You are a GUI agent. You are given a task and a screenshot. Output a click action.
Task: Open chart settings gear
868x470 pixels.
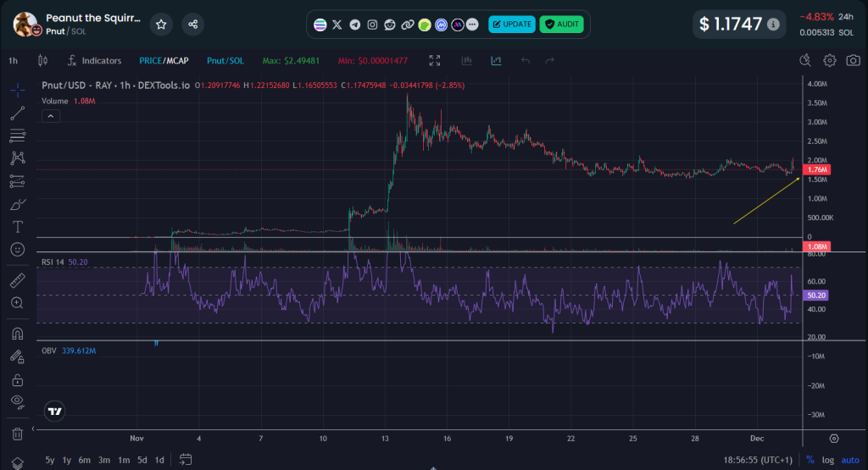[829, 61]
